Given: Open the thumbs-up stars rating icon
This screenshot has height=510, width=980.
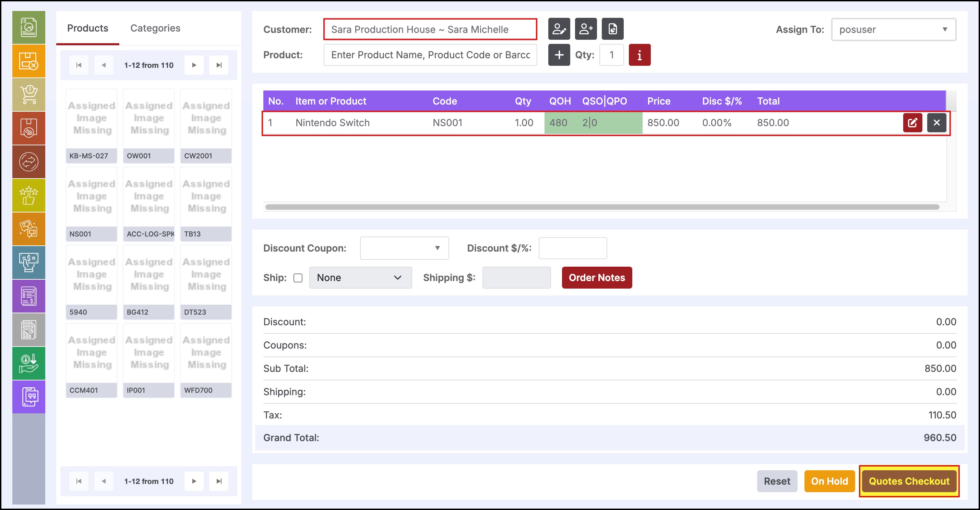Looking at the screenshot, I should pyautogui.click(x=28, y=195).
